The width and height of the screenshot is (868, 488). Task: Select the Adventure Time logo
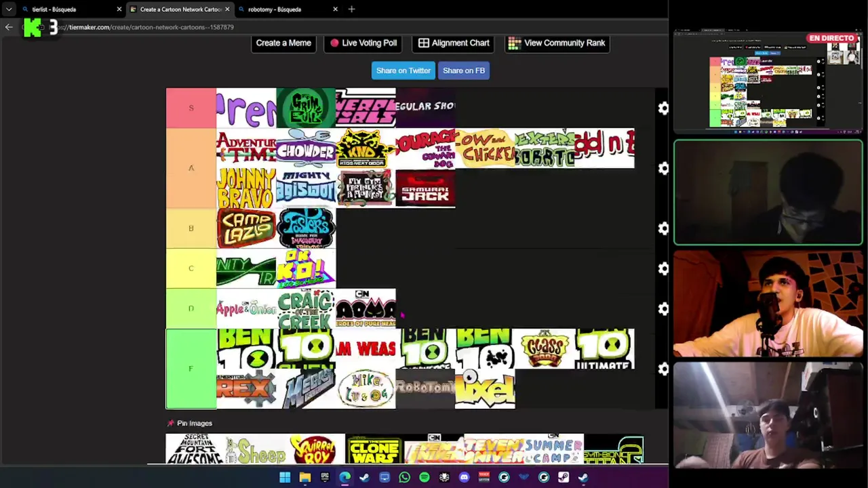click(x=246, y=148)
